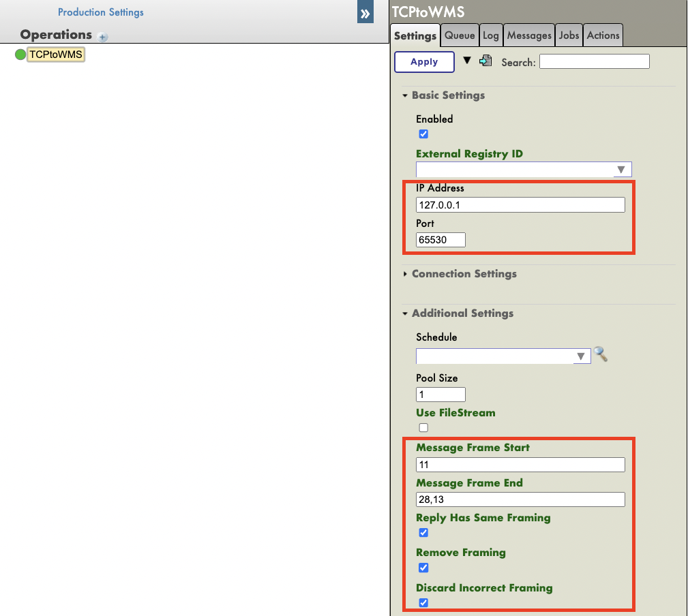Click the green status indicator for TCPtoWMS
The image size is (688, 616).
(x=20, y=55)
